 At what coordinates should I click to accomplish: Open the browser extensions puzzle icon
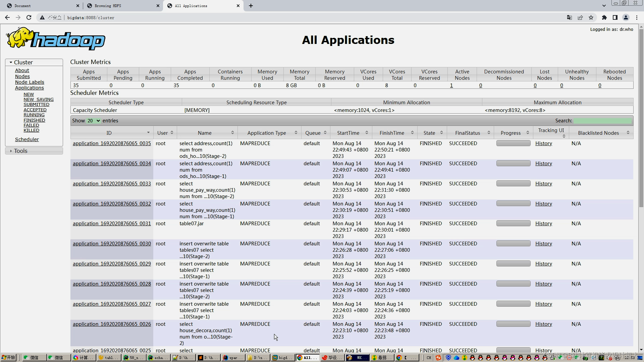[x=604, y=17]
